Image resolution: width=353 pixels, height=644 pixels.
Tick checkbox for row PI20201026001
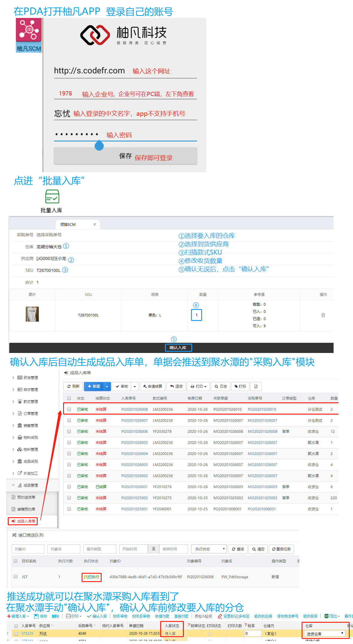click(x=69, y=487)
